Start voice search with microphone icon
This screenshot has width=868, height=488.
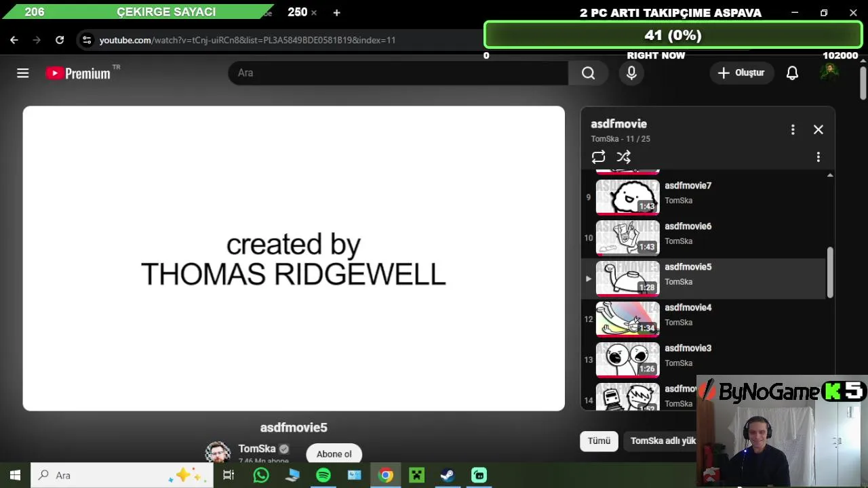click(631, 73)
